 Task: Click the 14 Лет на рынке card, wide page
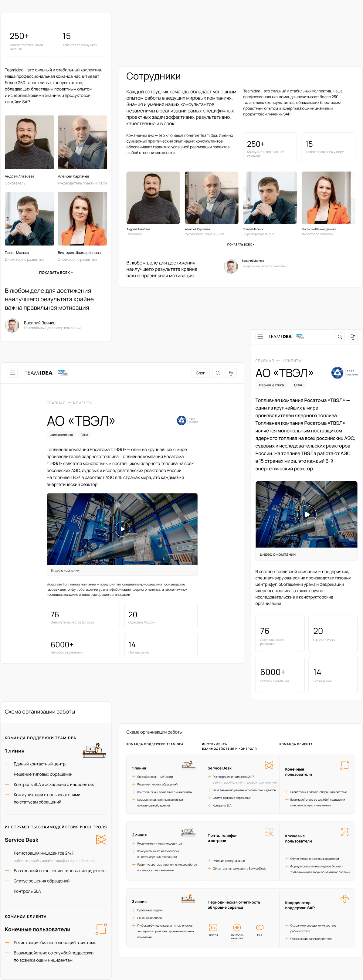[x=161, y=646]
